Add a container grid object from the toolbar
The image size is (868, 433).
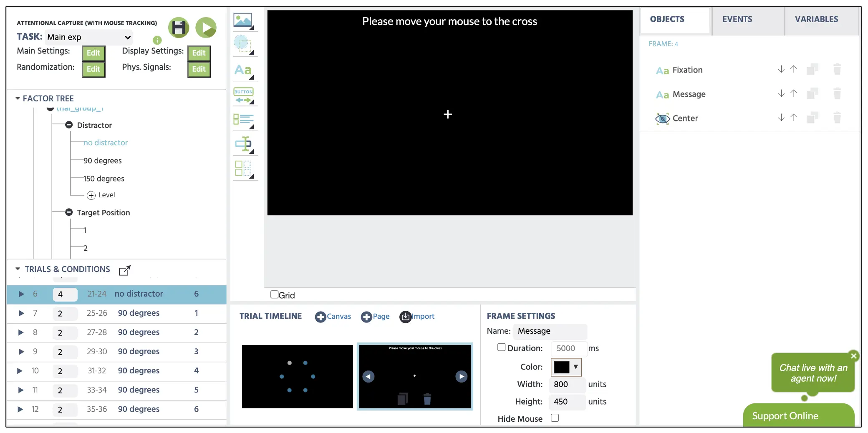[244, 169]
